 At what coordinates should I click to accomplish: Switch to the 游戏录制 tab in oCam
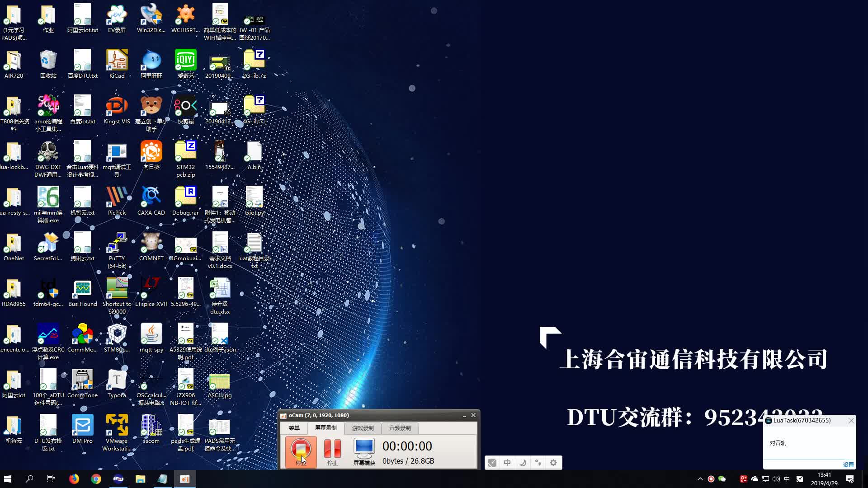pos(363,428)
